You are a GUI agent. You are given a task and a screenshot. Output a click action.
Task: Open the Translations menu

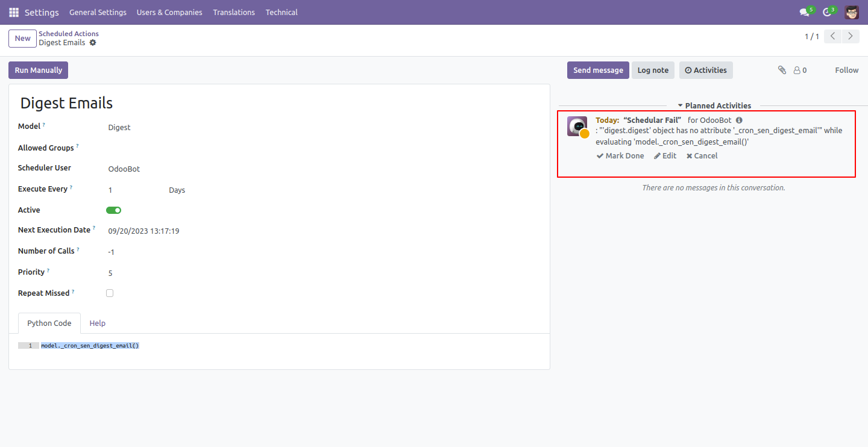point(234,12)
